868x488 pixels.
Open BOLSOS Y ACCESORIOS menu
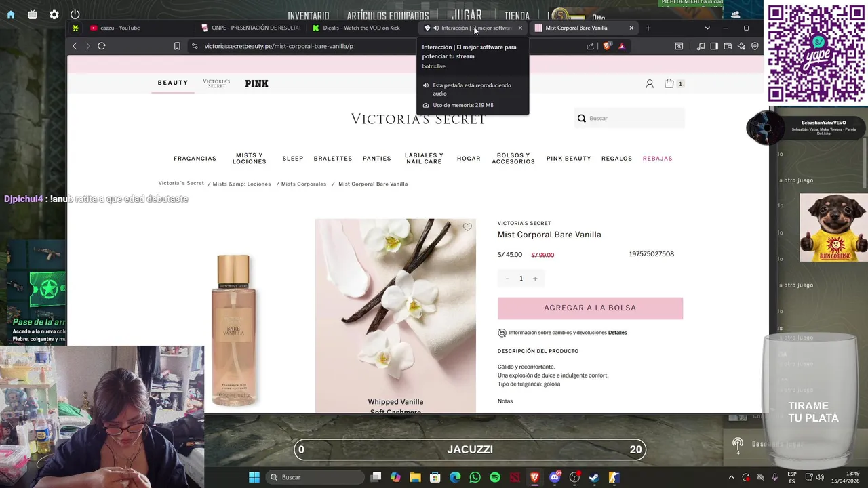(x=513, y=159)
